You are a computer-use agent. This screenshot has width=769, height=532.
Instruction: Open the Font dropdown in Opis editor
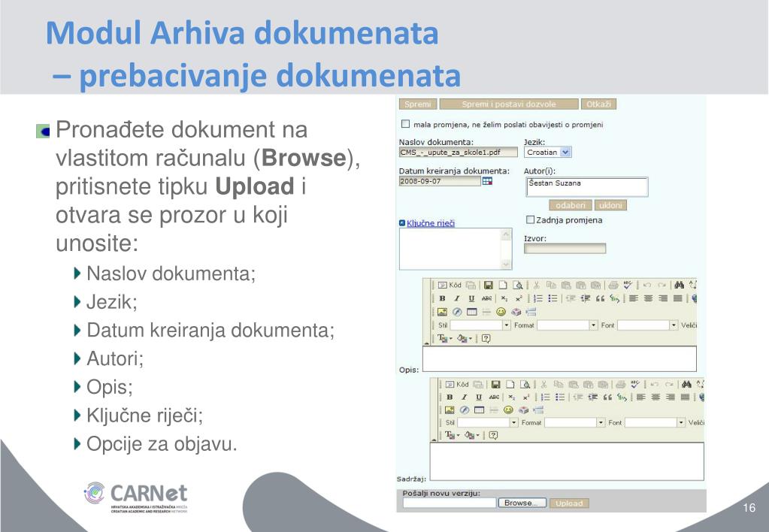tap(647, 325)
